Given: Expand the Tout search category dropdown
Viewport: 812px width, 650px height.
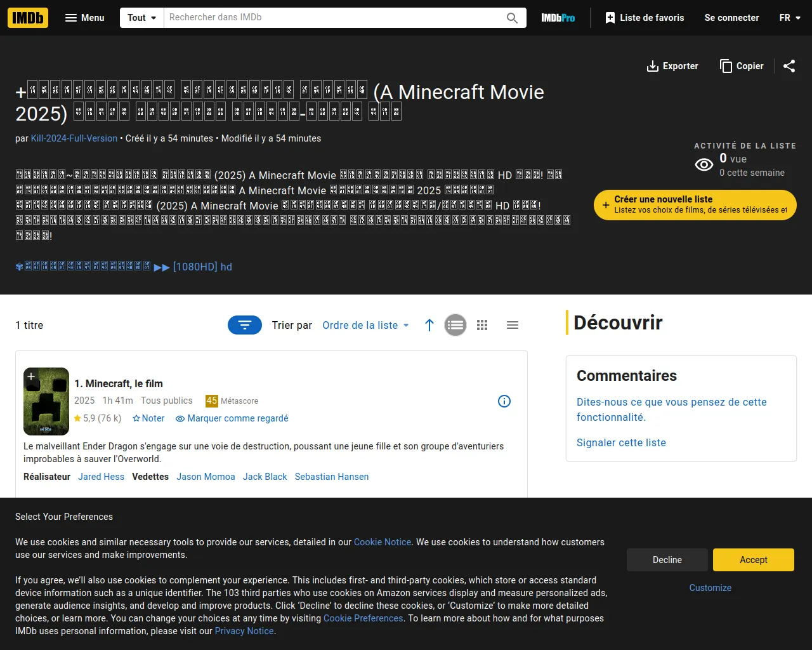Looking at the screenshot, I should (x=141, y=18).
